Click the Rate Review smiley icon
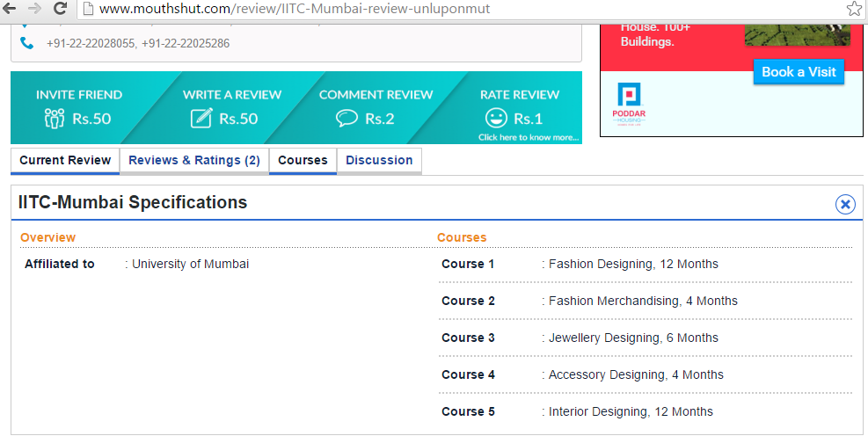This screenshot has width=868, height=436. point(496,118)
